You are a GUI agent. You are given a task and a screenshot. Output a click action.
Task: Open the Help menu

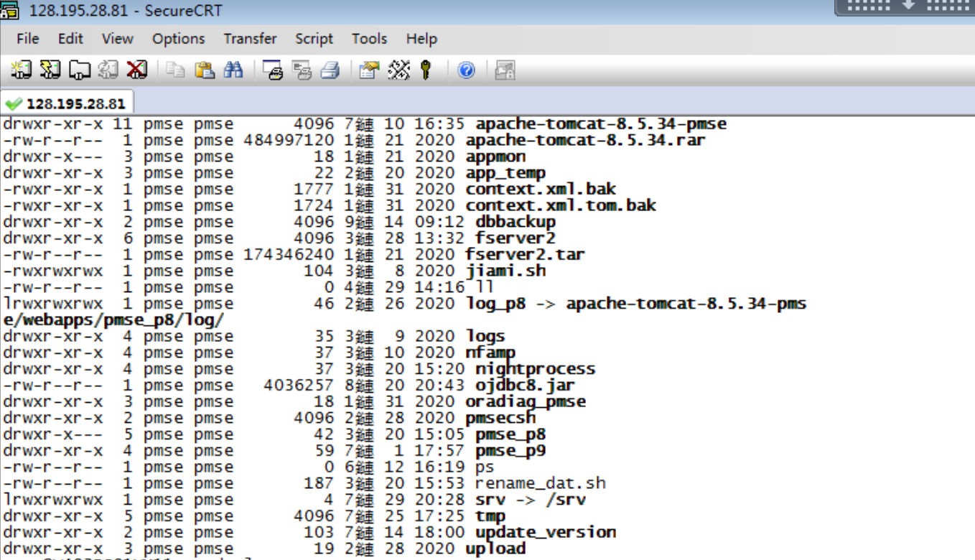click(421, 39)
